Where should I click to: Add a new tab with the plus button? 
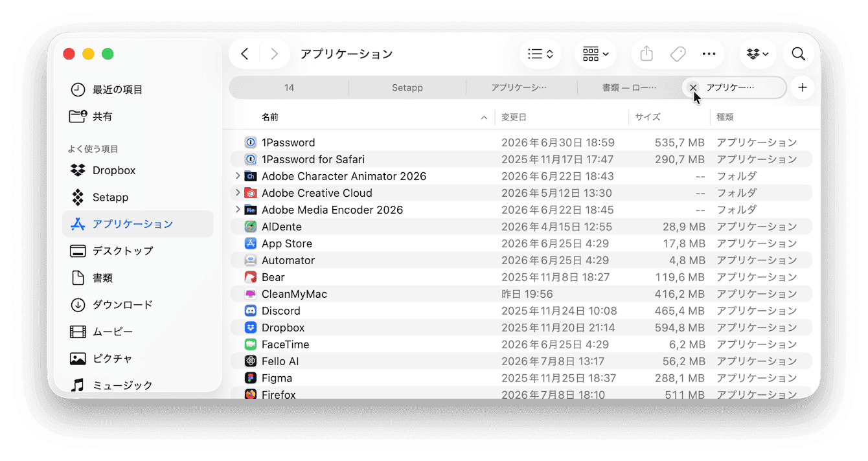pyautogui.click(x=803, y=87)
